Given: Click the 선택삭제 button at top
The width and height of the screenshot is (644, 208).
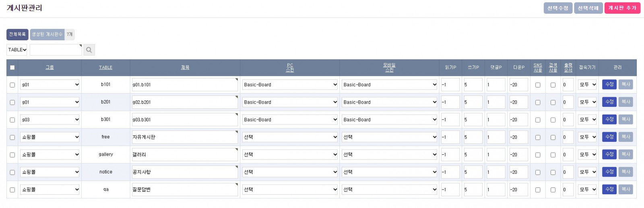Looking at the screenshot, I should (588, 8).
